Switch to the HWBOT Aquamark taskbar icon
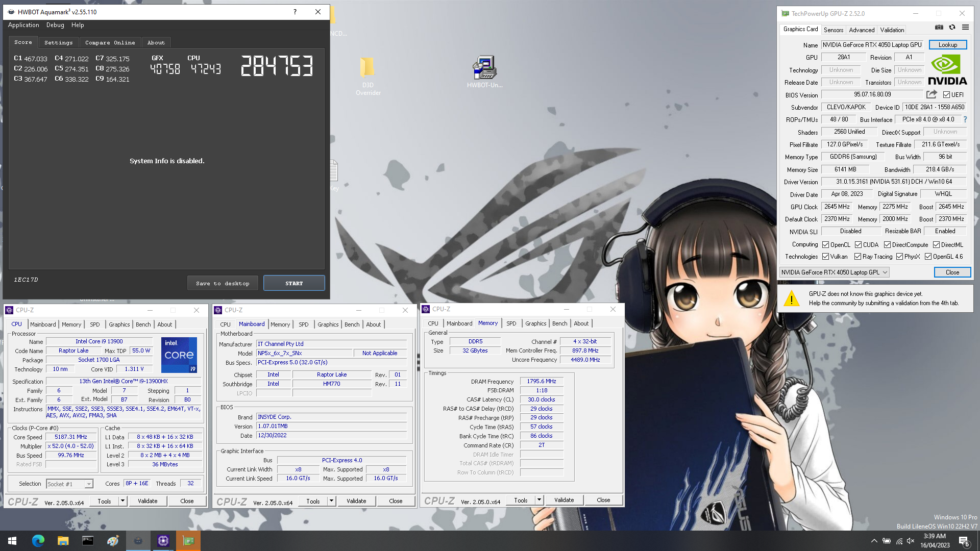The width and height of the screenshot is (980, 551). (x=138, y=541)
